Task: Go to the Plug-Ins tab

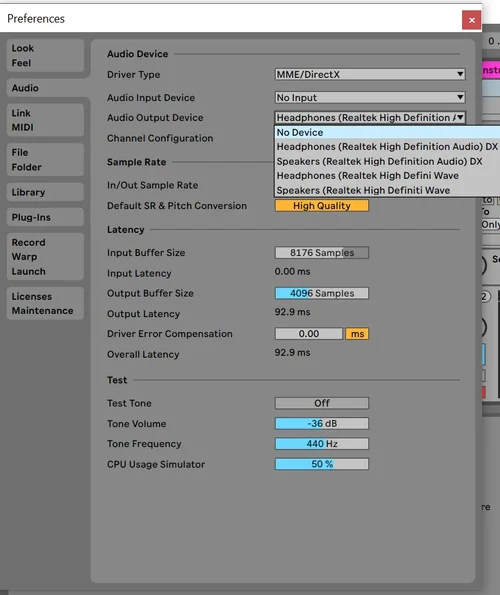Action: click(x=45, y=217)
